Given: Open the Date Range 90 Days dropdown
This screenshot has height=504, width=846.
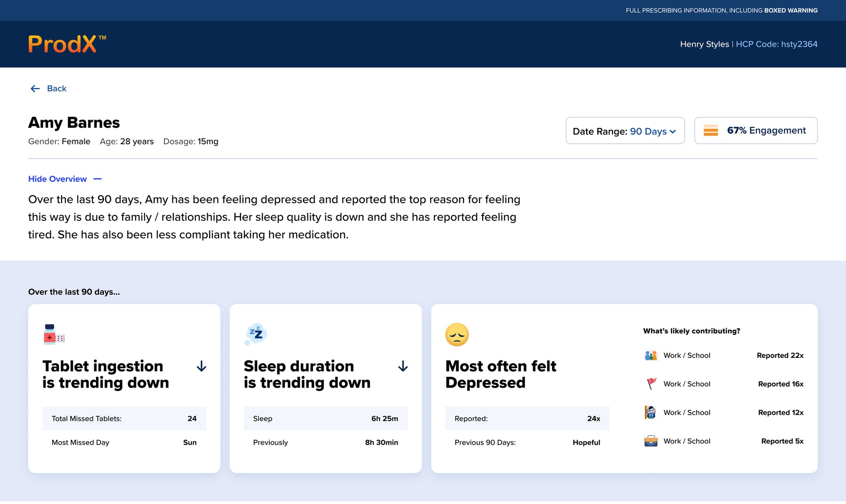Looking at the screenshot, I should point(625,131).
